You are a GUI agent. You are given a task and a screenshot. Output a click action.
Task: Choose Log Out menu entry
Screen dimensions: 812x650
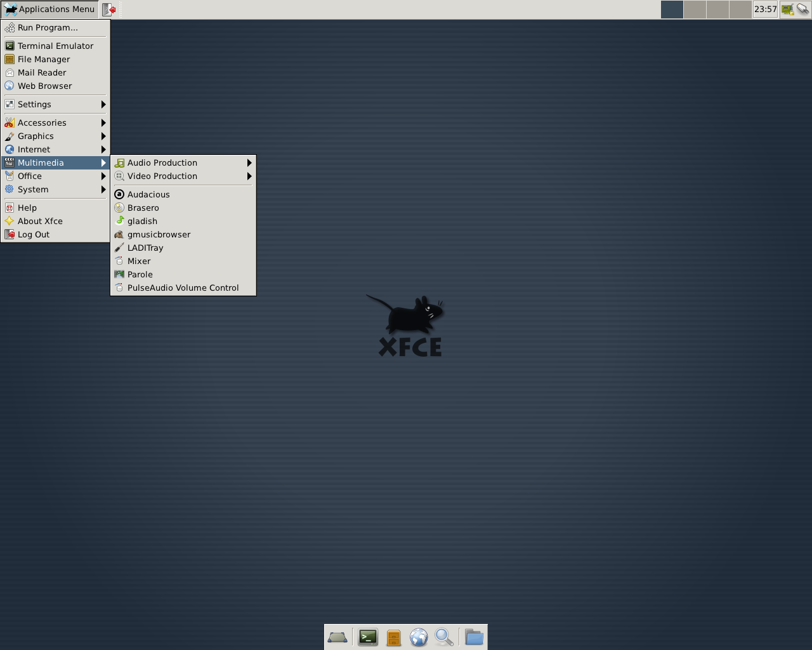coord(55,234)
